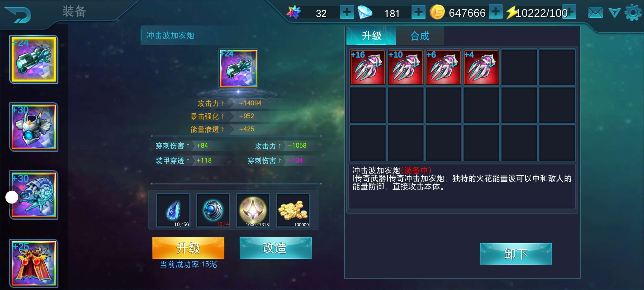Image resolution: width=644 pixels, height=290 pixels.
Task: Add more gold coins with plus button
Action: (x=496, y=11)
